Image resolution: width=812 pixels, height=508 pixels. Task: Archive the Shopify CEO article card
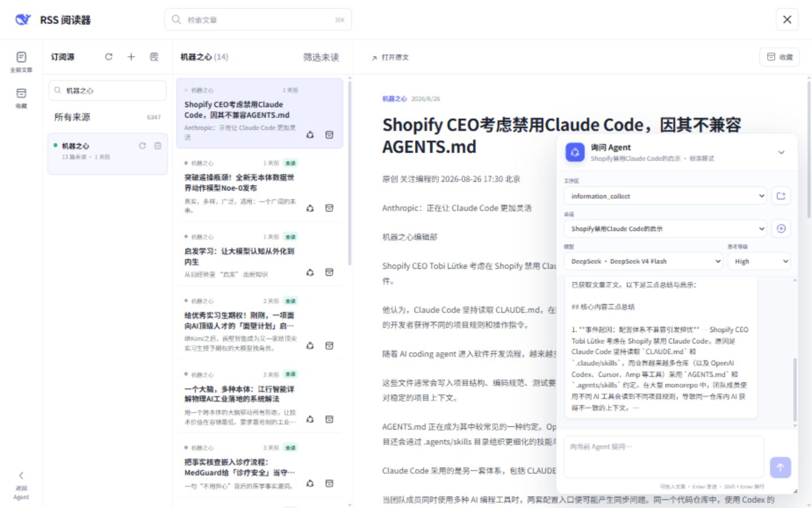click(329, 135)
